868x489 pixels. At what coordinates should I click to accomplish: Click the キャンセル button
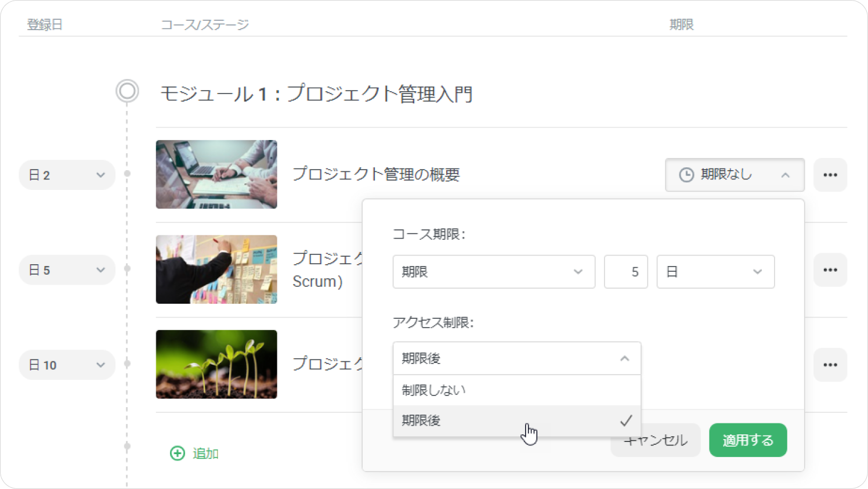656,440
